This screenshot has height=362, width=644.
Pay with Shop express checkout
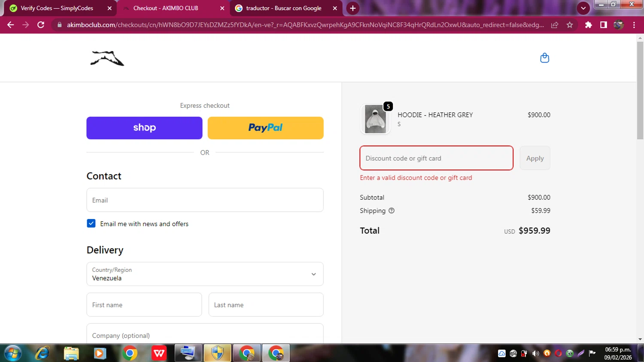point(144,128)
